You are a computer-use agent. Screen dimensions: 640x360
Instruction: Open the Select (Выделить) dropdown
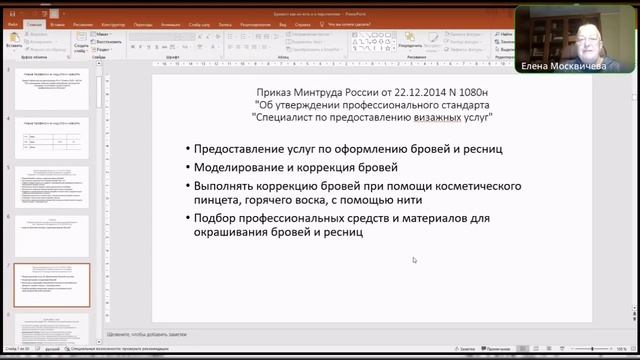click(504, 49)
